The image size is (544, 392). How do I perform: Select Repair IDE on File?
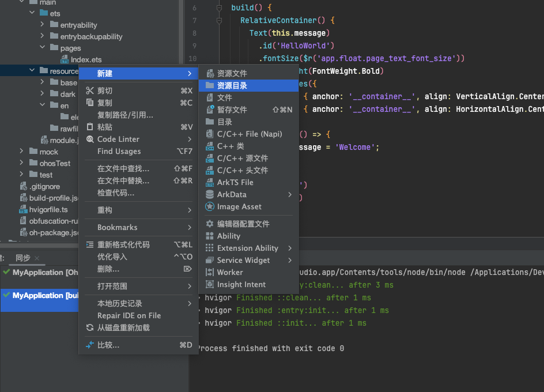pos(139,315)
